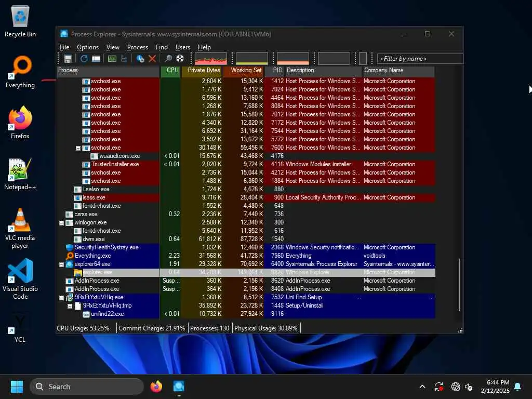532x399 pixels.
Task: Open the Visual Studio Code desktop shortcut
Action: [x=20, y=279]
